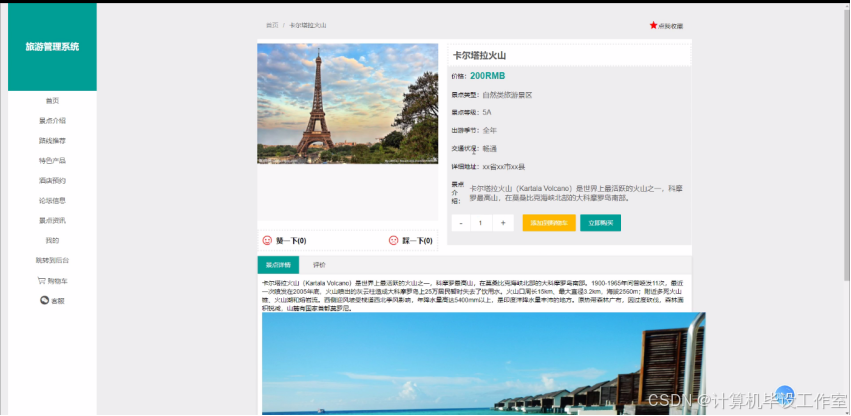Screen dimensions: 851x416
Task: Click the 自然类旅游景区 type value
Action: (507, 94)
